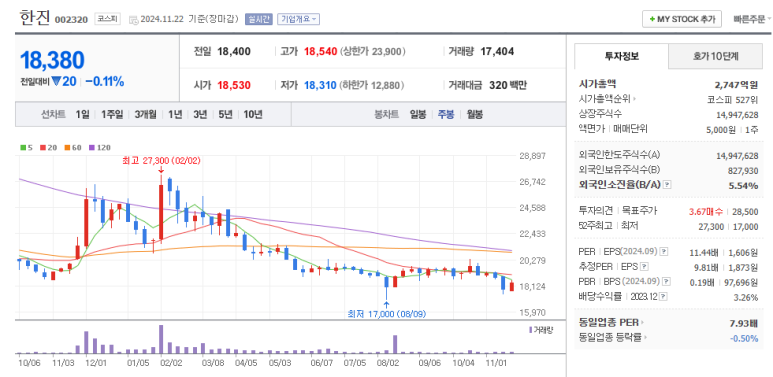Screen dimensions: 773x377
Task: Show the 3개월 line chart
Action: tap(145, 114)
